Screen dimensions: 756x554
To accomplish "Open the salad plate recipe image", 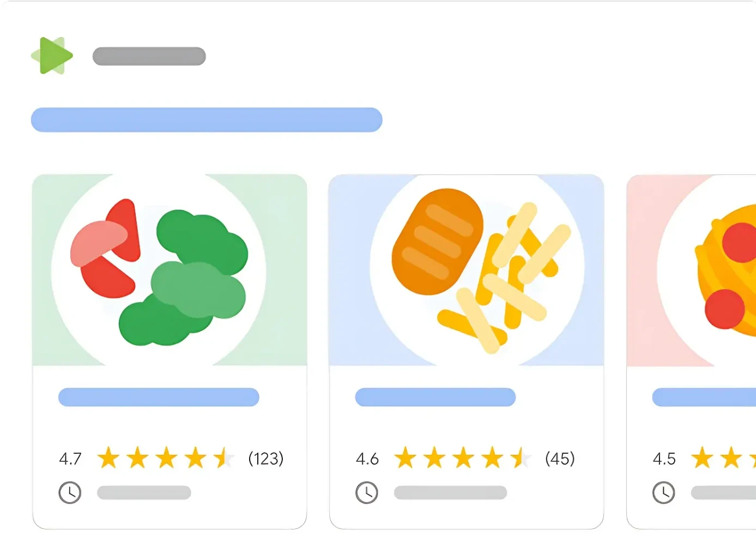I will pyautogui.click(x=170, y=271).
